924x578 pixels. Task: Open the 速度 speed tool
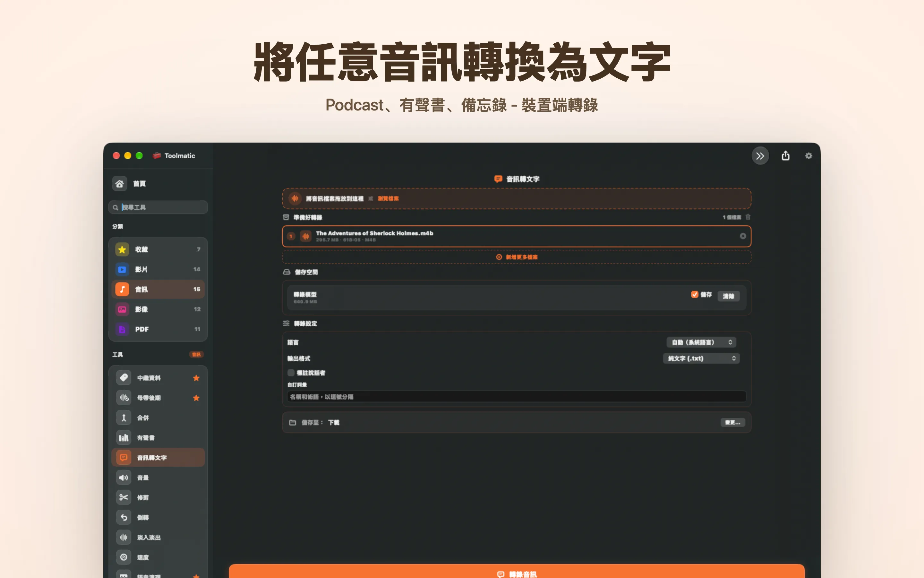coord(158,557)
